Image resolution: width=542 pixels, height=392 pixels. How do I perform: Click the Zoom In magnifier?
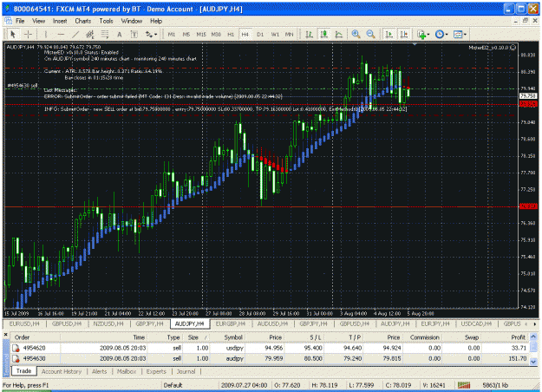pos(356,34)
